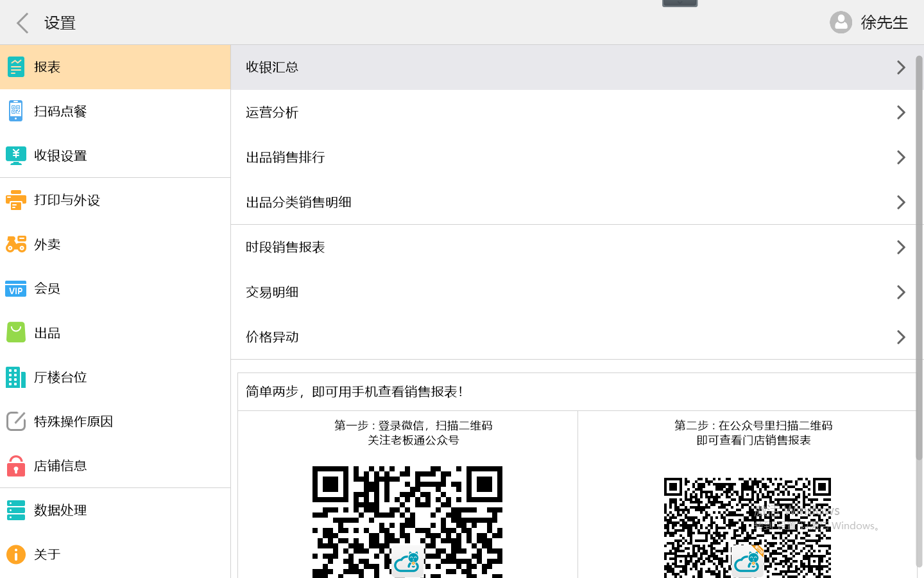Select the 出品 shopping bag icon
This screenshot has height=578, width=924.
[16, 333]
